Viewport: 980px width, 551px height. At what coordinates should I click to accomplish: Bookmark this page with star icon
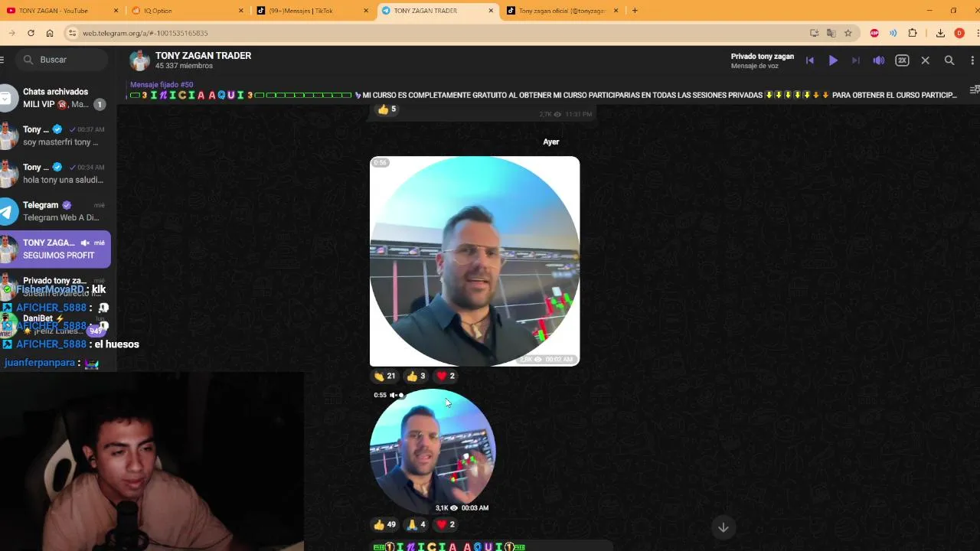click(x=848, y=33)
